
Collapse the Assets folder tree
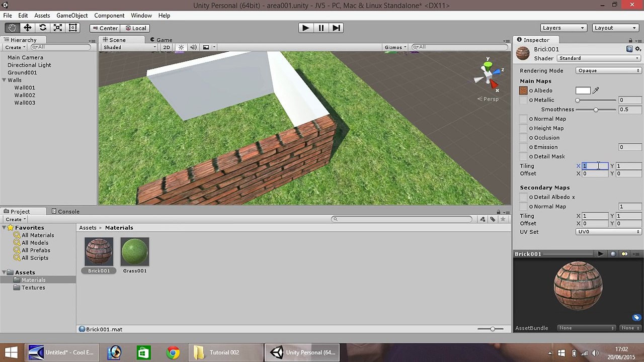pyautogui.click(x=4, y=273)
